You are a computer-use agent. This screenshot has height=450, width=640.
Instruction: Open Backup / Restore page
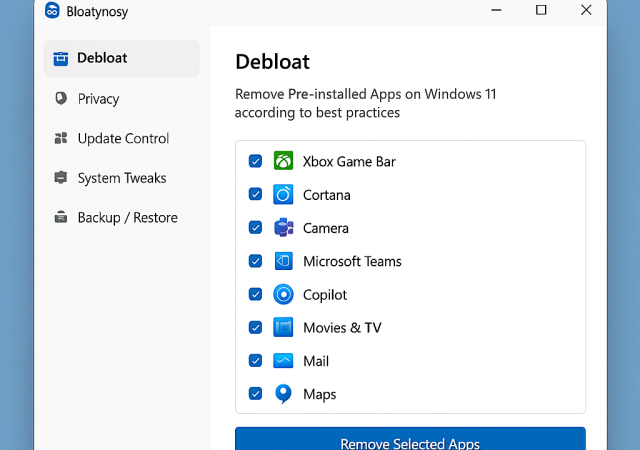126,217
